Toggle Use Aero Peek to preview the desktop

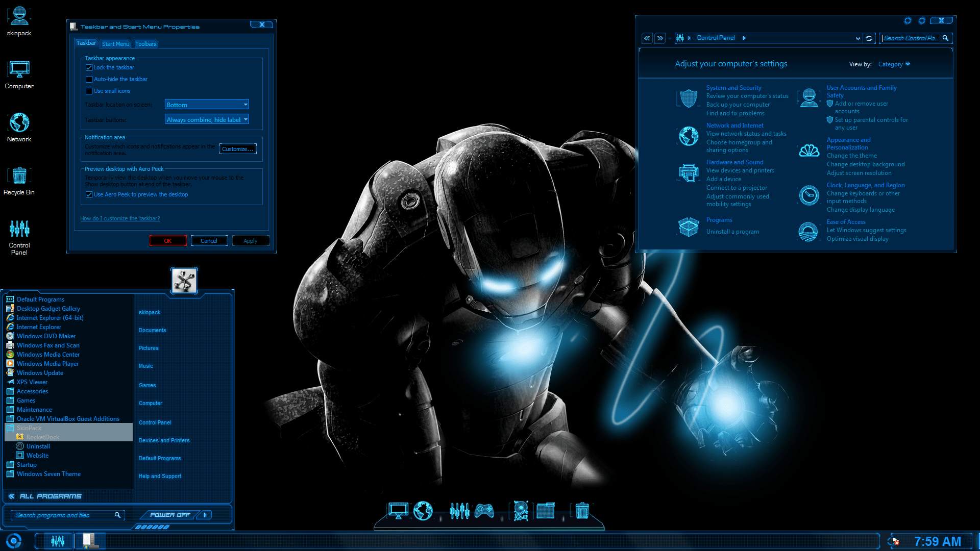click(x=89, y=194)
